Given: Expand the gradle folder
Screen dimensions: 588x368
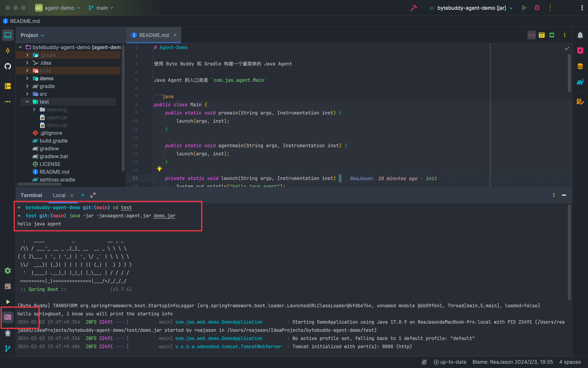Looking at the screenshot, I should coord(27,86).
